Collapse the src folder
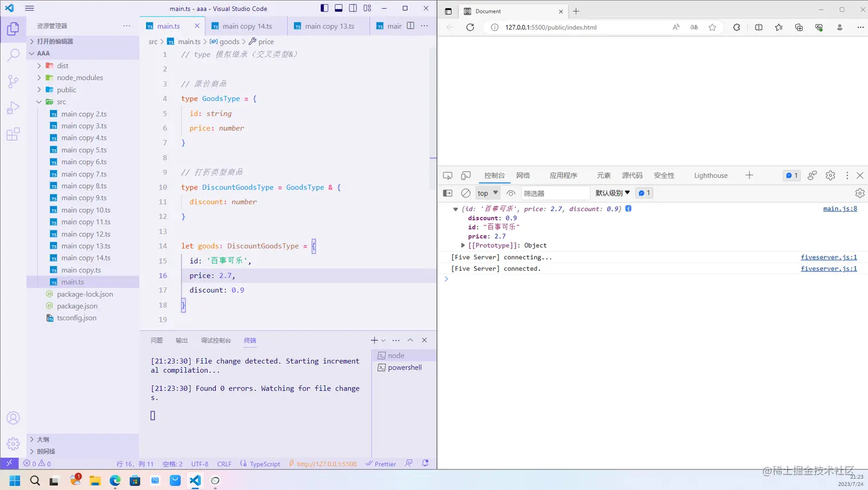868x490 pixels. [x=39, y=102]
